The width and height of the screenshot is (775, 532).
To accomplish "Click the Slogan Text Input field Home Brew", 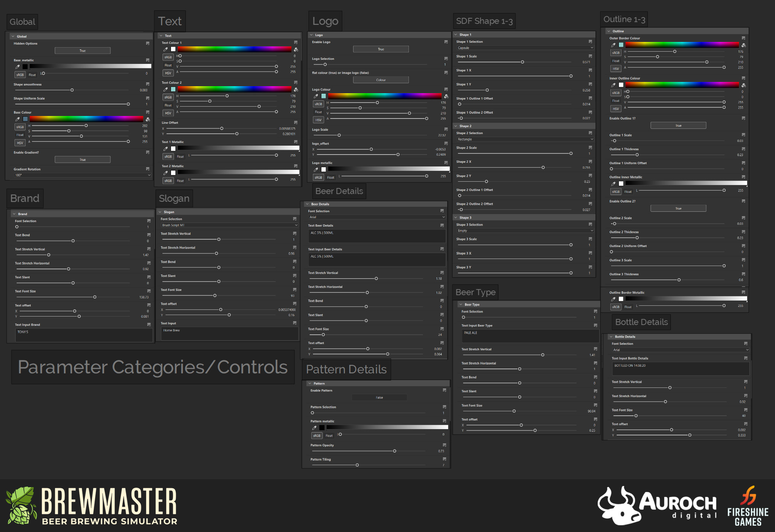I will pos(230,334).
